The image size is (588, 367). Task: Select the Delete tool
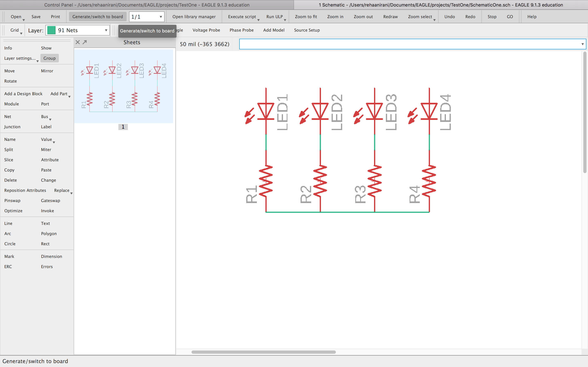(x=10, y=180)
